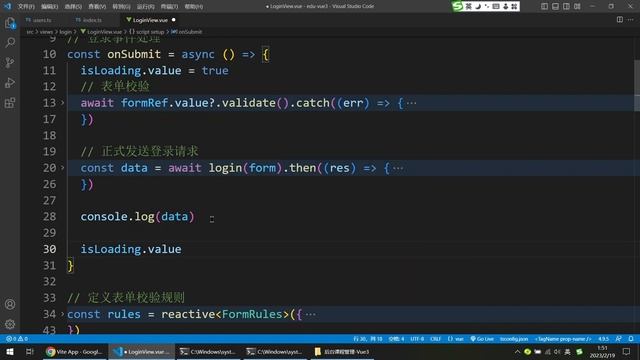Toggle the bottom panel layout icon
The image size is (640, 360).
556,6
